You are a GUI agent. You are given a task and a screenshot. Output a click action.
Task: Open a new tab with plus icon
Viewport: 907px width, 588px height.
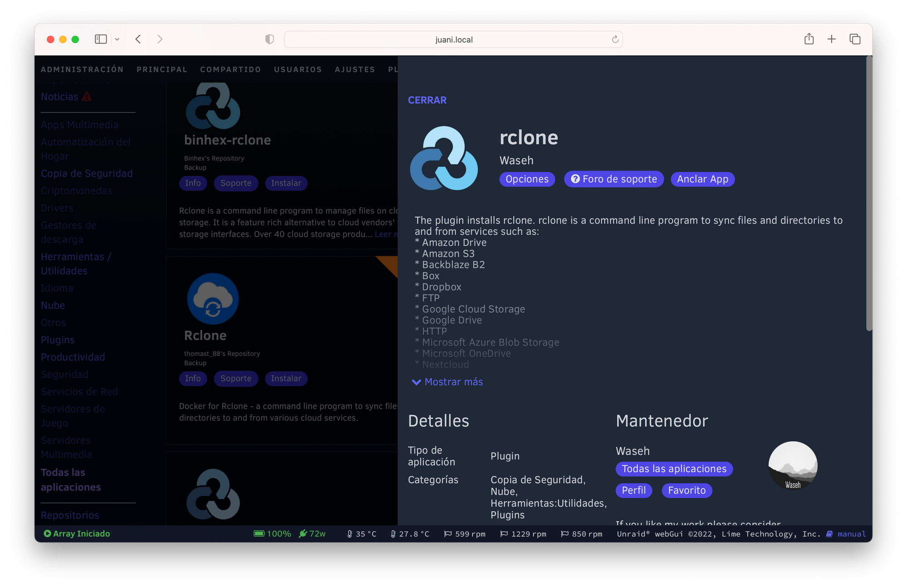[831, 39]
